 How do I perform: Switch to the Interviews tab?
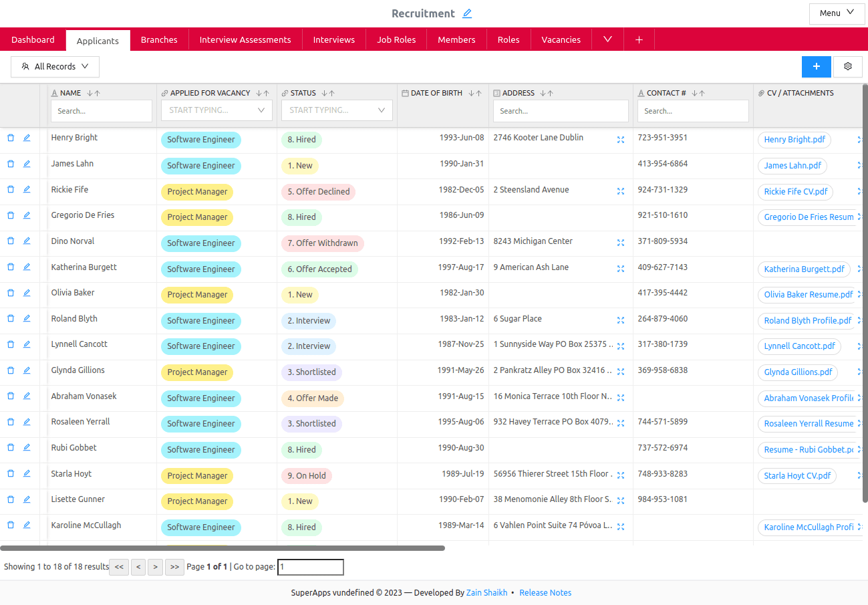333,39
